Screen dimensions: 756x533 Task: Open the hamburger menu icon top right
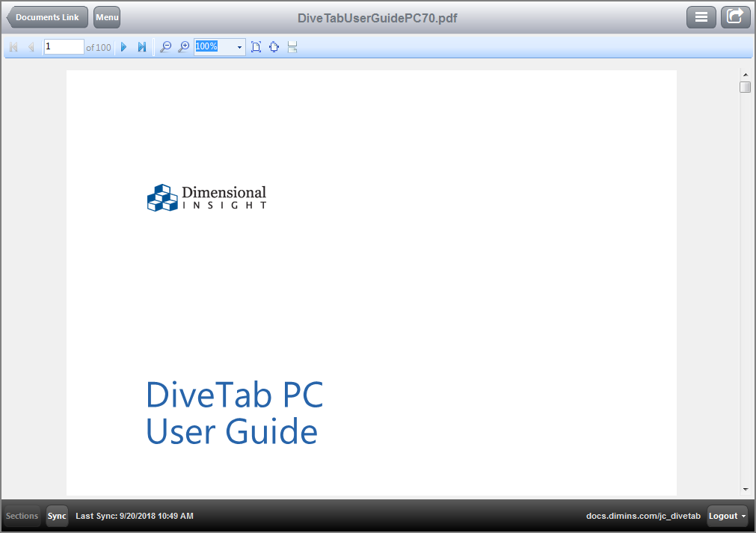(701, 16)
